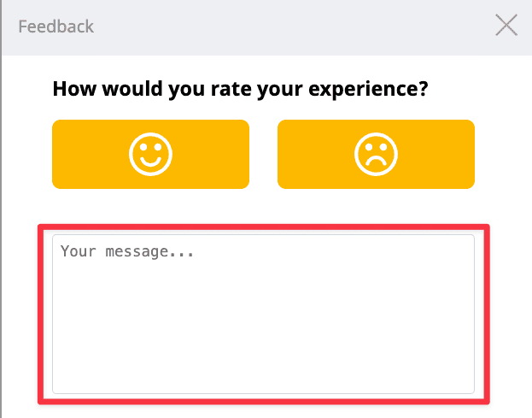532x418 pixels.
Task: Rate your experience as positive
Action: point(150,154)
